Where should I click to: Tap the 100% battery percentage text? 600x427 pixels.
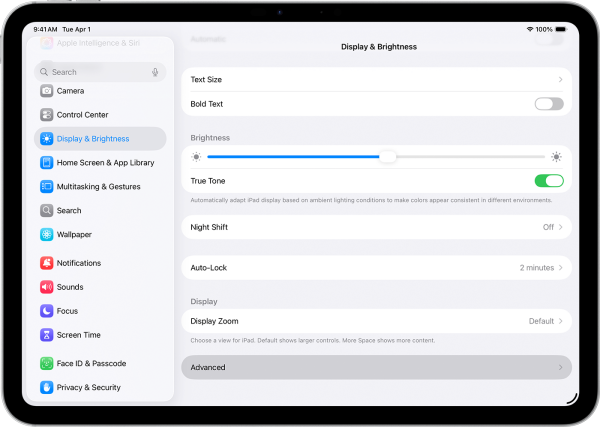pyautogui.click(x=544, y=29)
